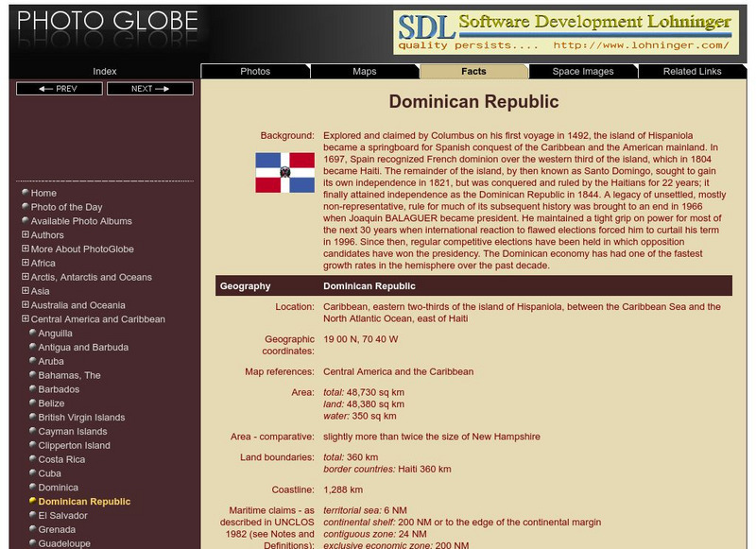Click the bullet icon next to Belize
The width and height of the screenshot is (756, 549).
tap(33, 403)
